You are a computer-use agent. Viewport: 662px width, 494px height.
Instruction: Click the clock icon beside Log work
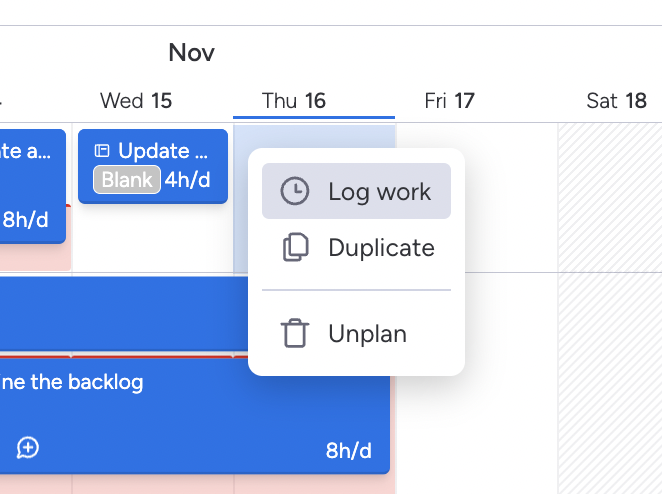click(x=294, y=192)
